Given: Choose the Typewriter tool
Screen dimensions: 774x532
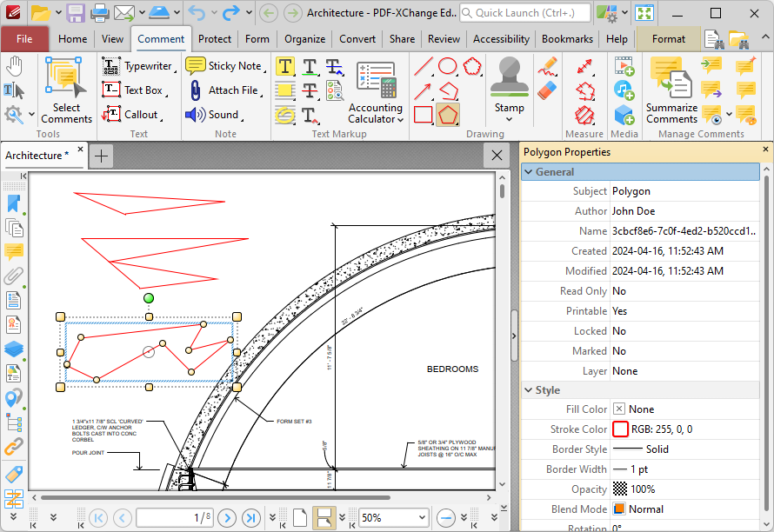Looking at the screenshot, I should [x=138, y=66].
